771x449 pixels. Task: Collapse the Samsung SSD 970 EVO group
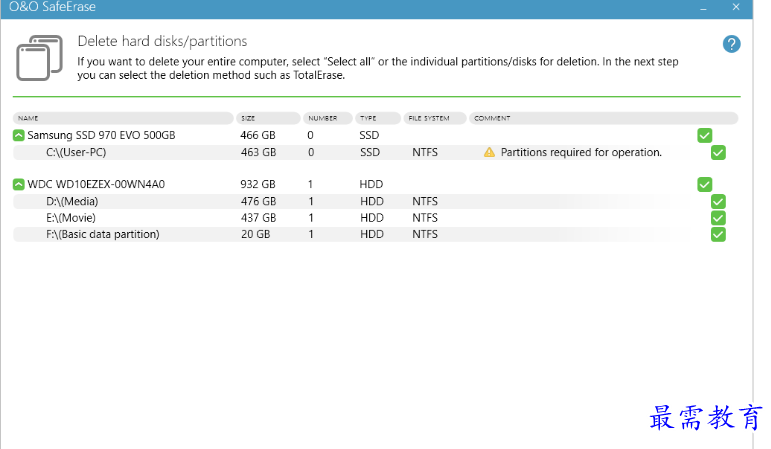[19, 135]
